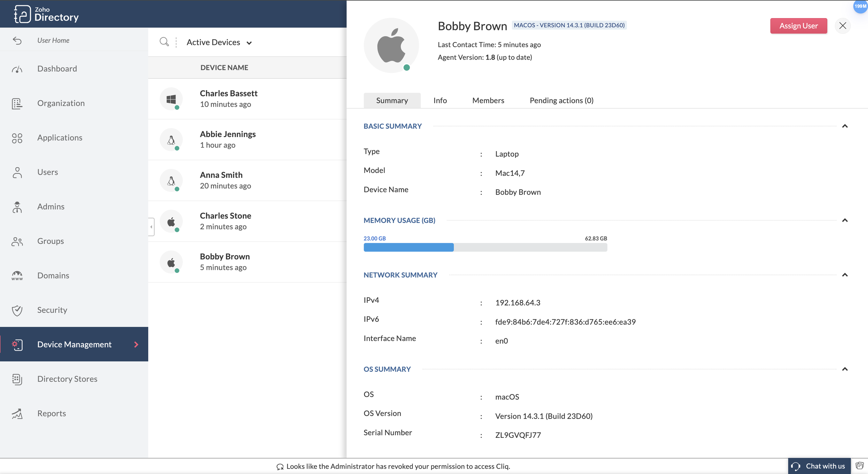
Task: Collapse the Basic Summary section
Action: [844, 126]
